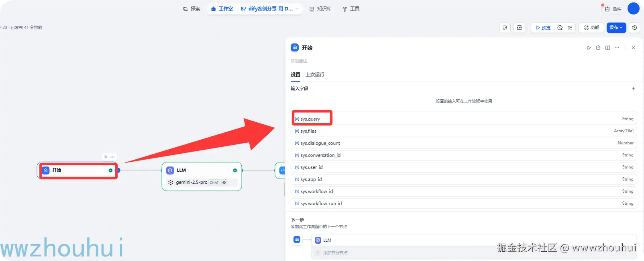Image resolution: width=644 pixels, height=261 pixels.
Task: Click the LLM next-step entry in panel
Action: pyautogui.click(x=474, y=240)
